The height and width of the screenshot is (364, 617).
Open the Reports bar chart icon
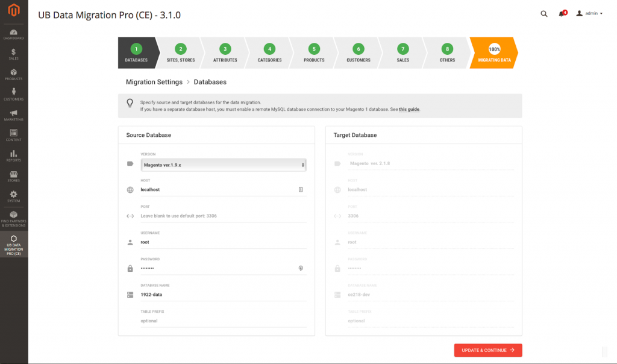13,155
